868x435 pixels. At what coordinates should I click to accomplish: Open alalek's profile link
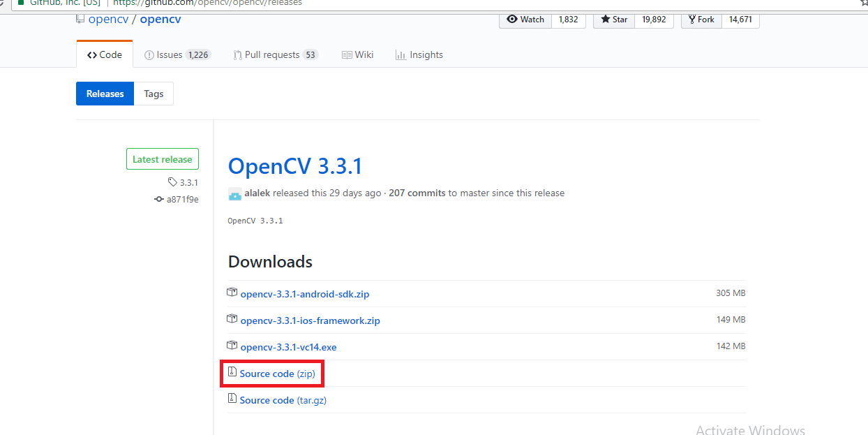click(257, 193)
